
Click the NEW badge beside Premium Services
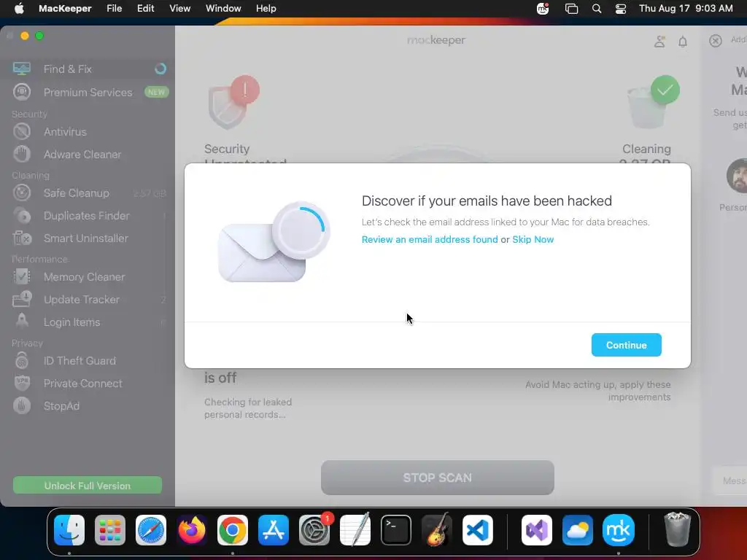[156, 92]
